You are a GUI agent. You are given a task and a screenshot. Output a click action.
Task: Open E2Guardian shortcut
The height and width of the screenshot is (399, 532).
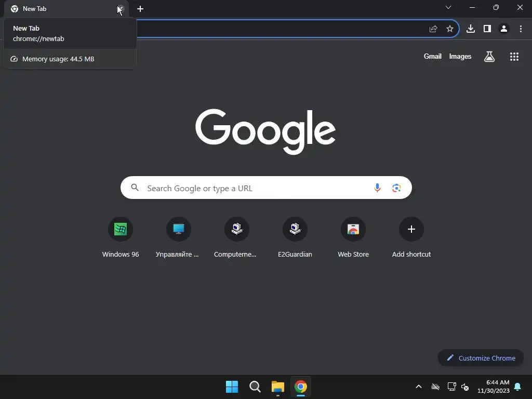[x=295, y=237]
